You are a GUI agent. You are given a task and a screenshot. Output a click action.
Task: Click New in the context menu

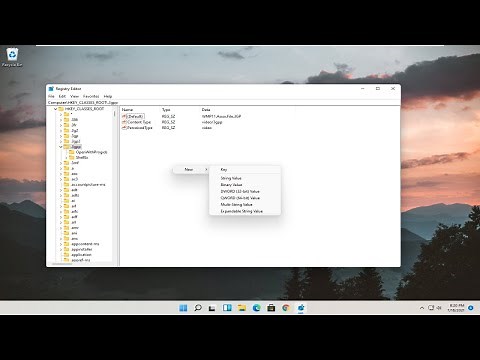(190, 169)
